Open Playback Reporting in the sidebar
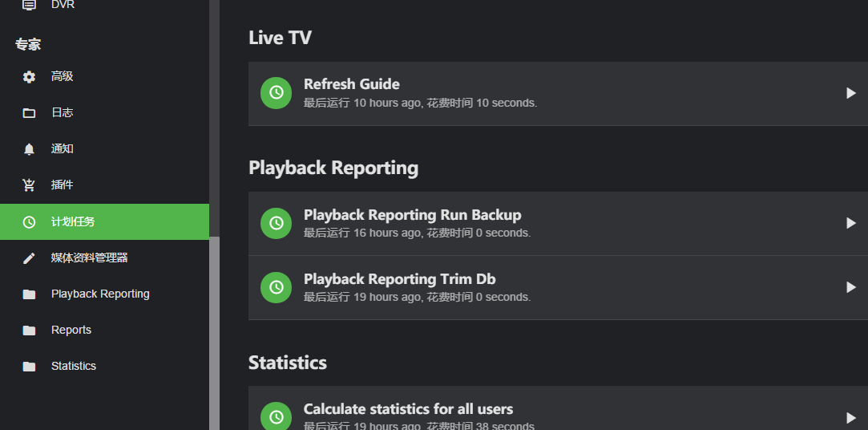Viewport: 868px width, 430px height. [100, 294]
